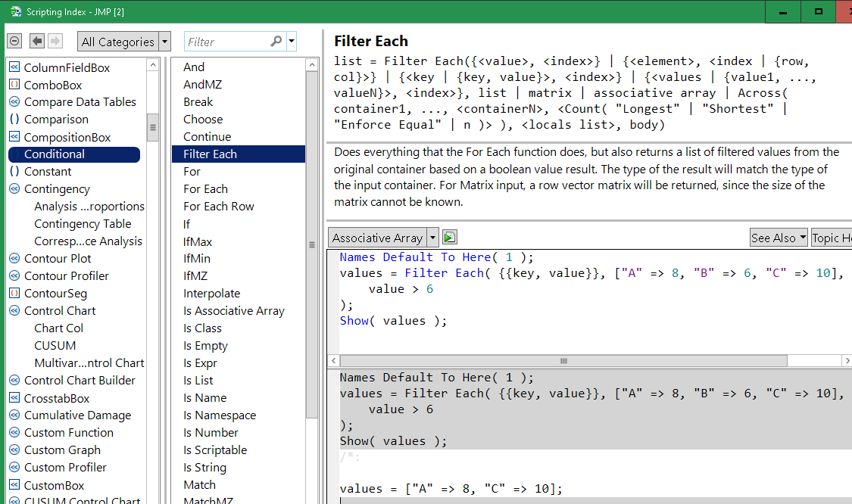Click the CompositionBox item icon
Viewport: 852px width, 504px height.
[14, 137]
